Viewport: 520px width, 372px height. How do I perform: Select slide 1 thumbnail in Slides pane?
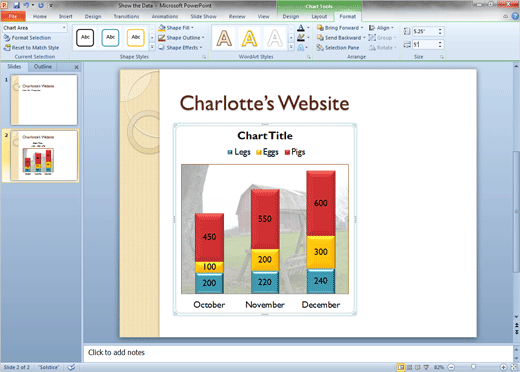pos(44,100)
